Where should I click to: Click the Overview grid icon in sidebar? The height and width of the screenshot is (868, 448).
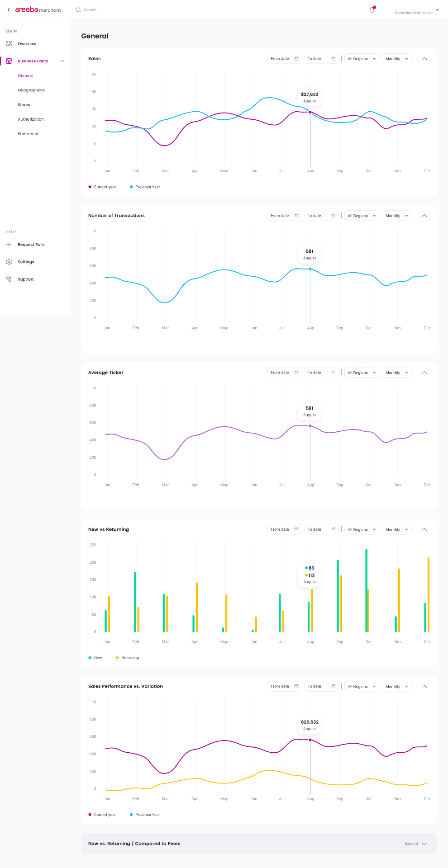pos(9,44)
